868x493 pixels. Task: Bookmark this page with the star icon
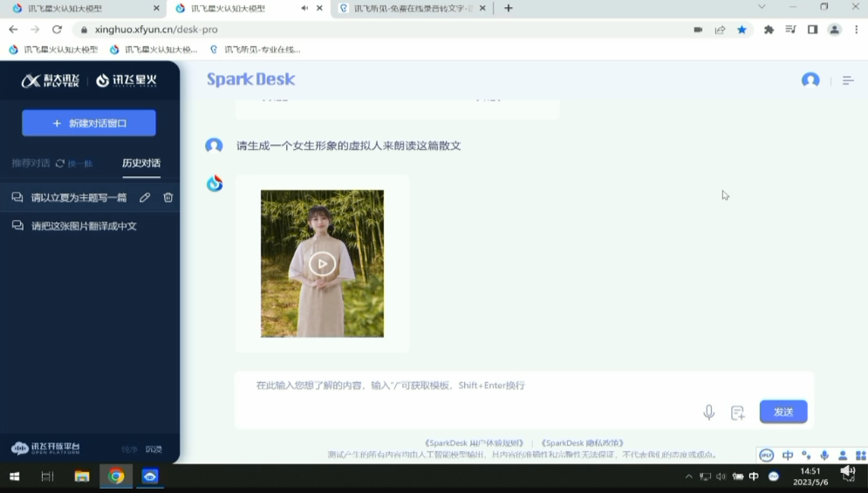(x=742, y=30)
